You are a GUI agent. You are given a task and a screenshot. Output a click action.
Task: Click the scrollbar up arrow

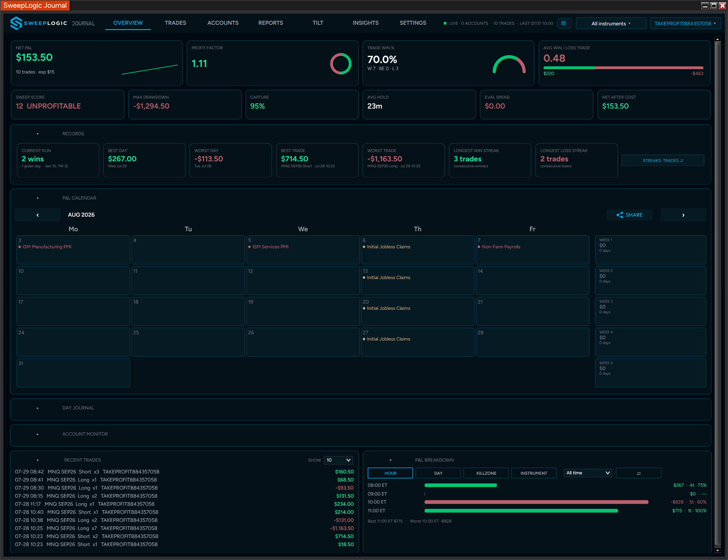click(x=718, y=40)
